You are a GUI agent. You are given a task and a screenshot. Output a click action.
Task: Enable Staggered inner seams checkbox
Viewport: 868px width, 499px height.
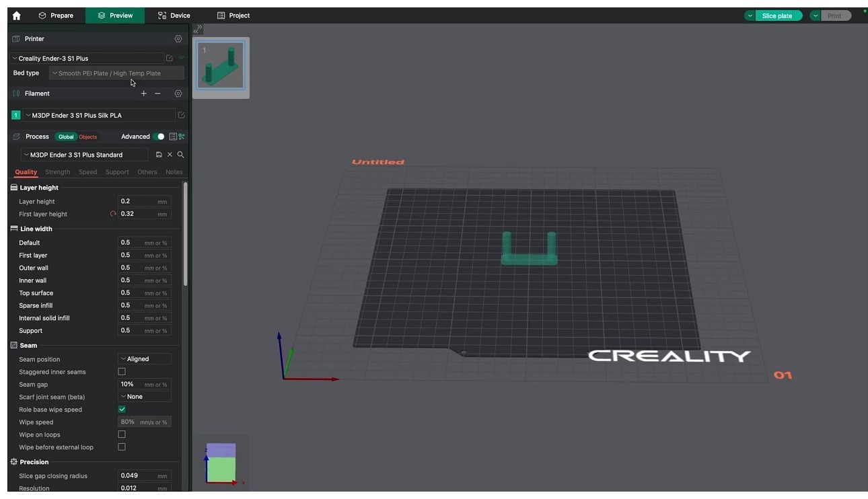(x=122, y=371)
